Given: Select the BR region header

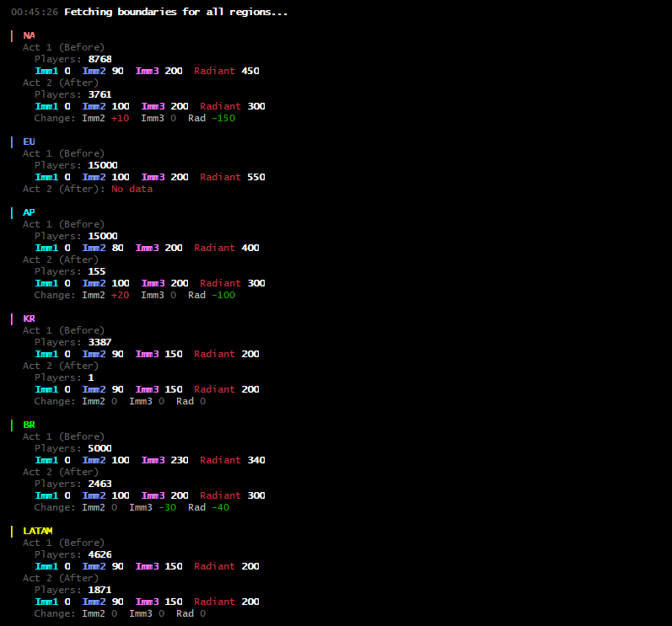Looking at the screenshot, I should pos(30,425).
